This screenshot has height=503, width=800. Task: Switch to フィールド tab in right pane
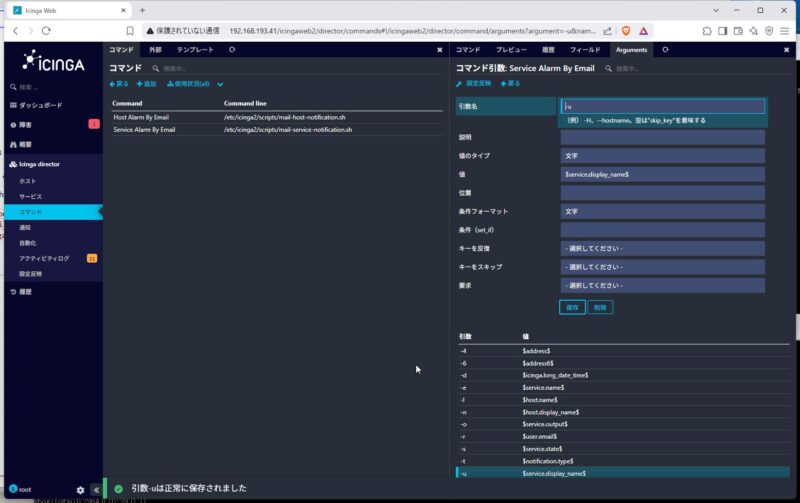pyautogui.click(x=585, y=49)
